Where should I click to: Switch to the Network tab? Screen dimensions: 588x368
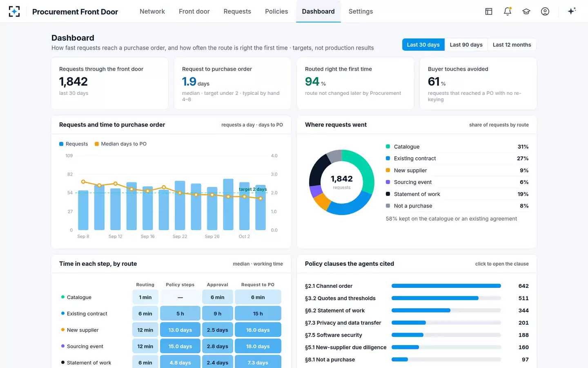(x=152, y=11)
